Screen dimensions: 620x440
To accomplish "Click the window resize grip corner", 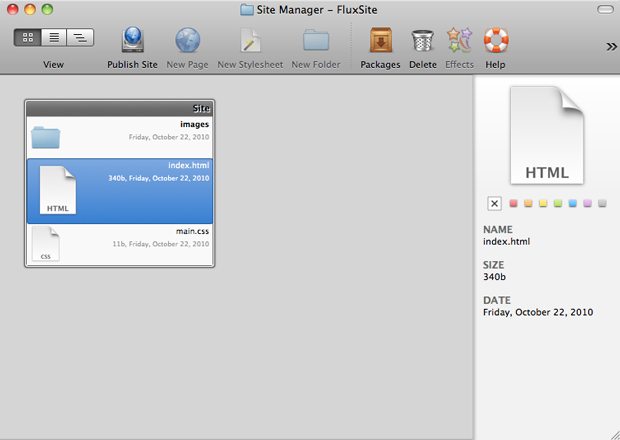I will click(x=614, y=434).
